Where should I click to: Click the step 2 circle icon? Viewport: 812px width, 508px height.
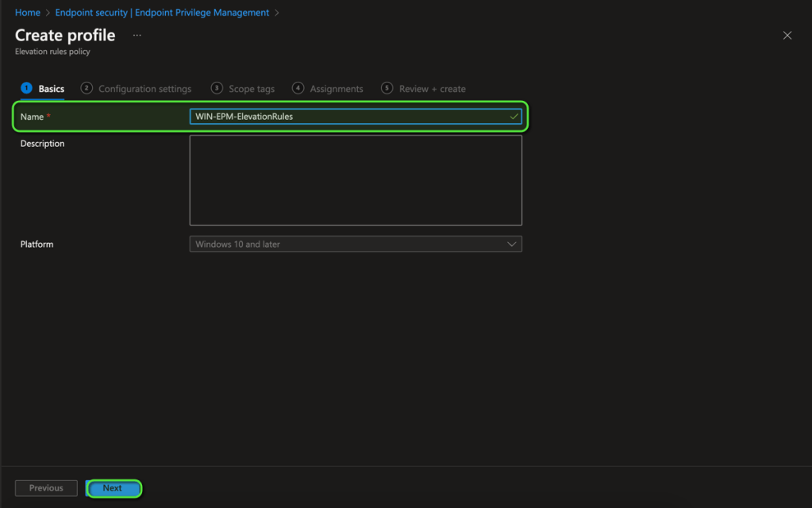pyautogui.click(x=87, y=88)
